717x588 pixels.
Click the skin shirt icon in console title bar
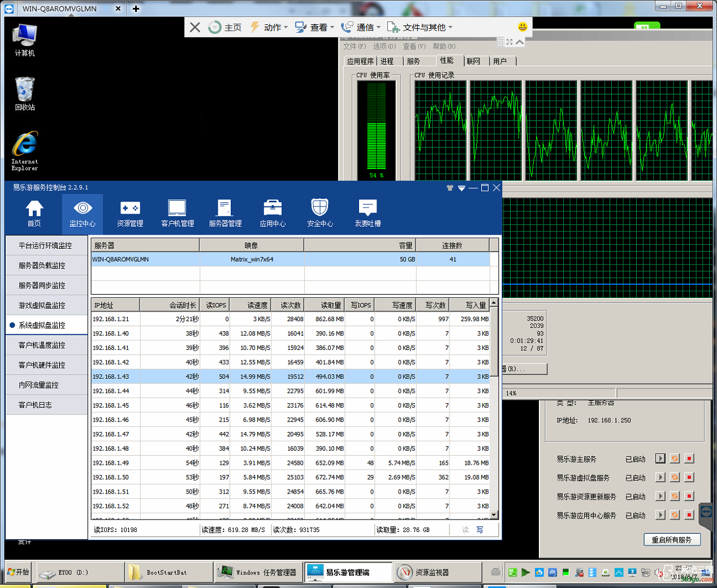(450, 188)
